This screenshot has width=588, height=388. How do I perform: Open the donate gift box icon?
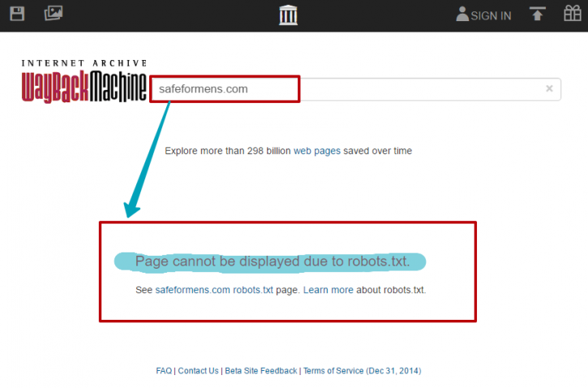point(573,13)
